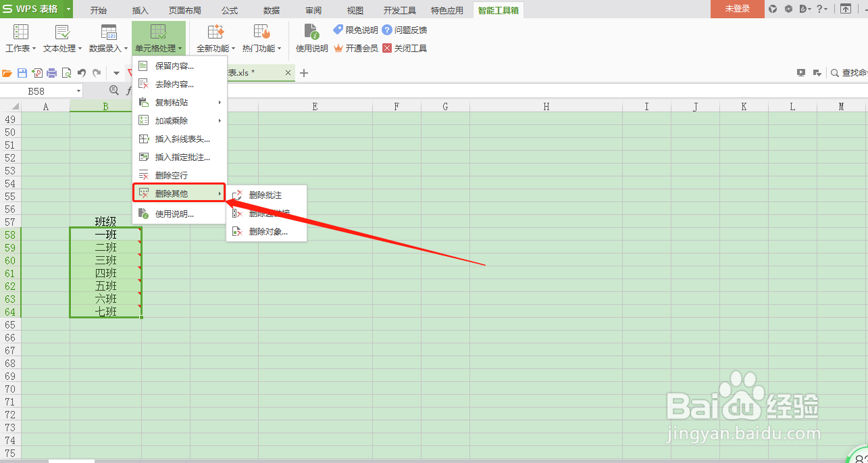Add a new document tab

(x=304, y=73)
